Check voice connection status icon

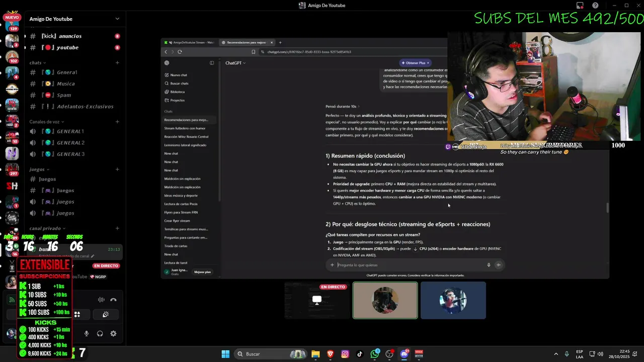[x=12, y=300]
